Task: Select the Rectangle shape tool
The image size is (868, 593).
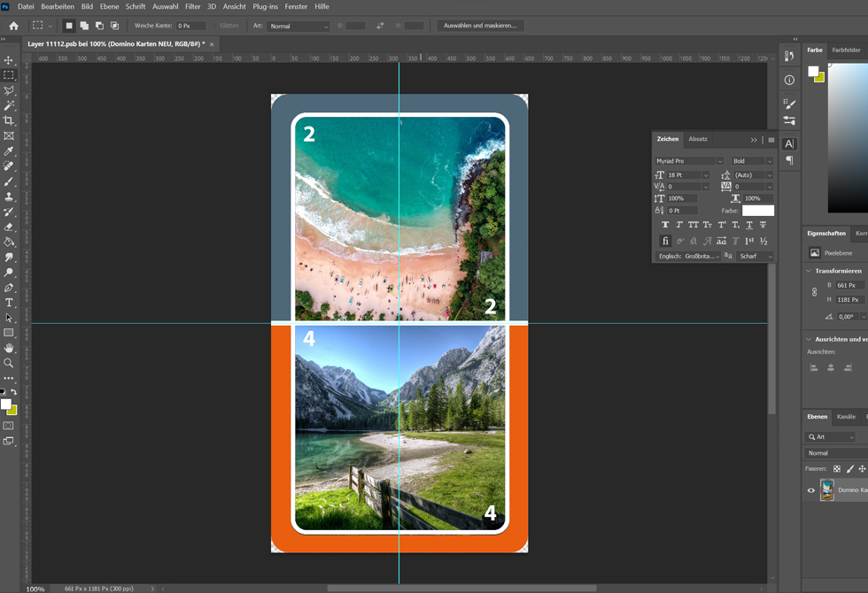Action: coord(9,333)
